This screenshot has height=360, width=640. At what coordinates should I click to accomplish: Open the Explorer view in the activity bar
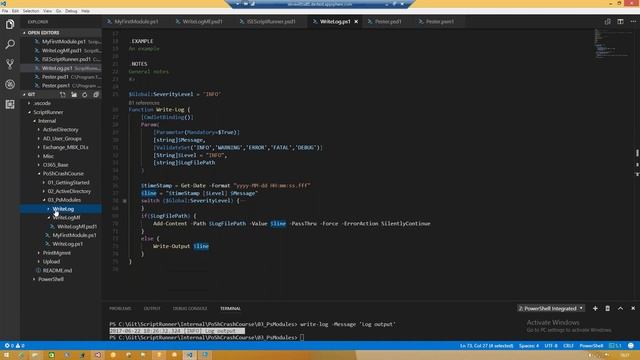click(x=10, y=24)
